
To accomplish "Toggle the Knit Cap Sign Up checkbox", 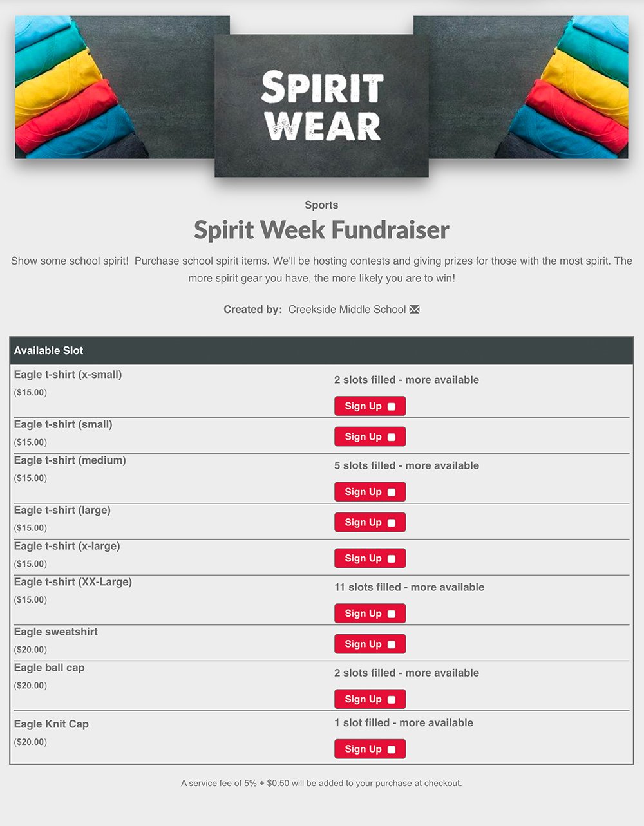I will [392, 749].
